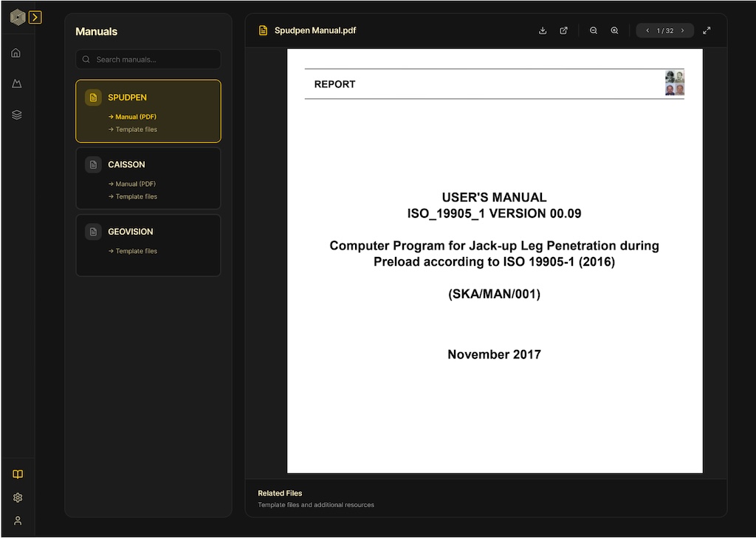Enter fullscreen view of the PDF
The height and width of the screenshot is (539, 756).
(707, 31)
